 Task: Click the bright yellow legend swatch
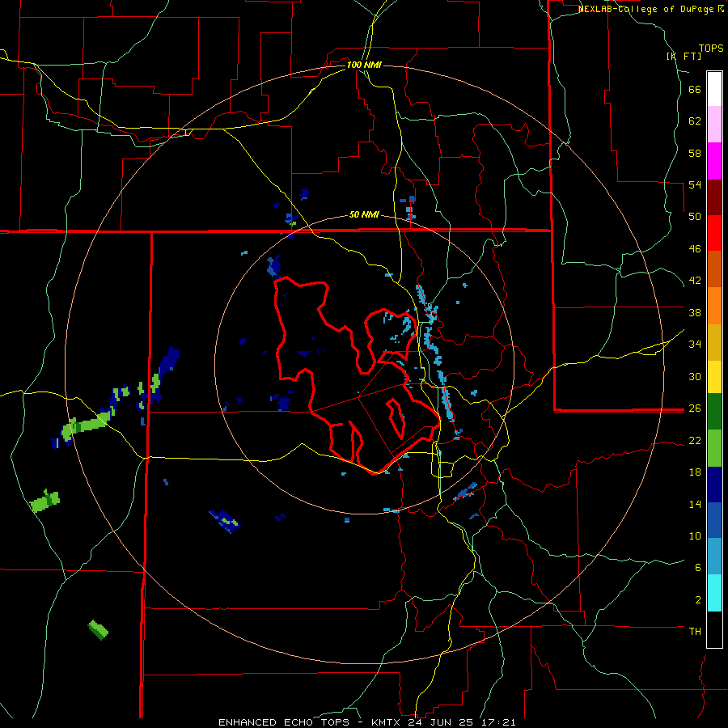[x=714, y=377]
